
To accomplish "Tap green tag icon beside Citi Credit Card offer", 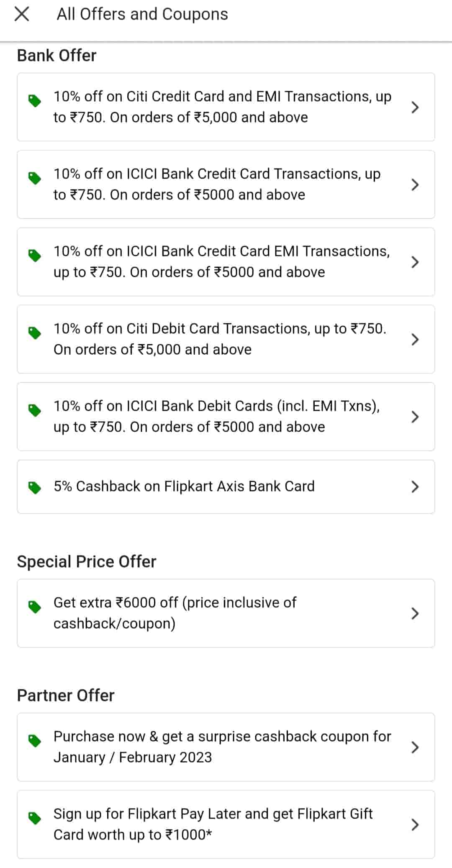I will pos(35,101).
